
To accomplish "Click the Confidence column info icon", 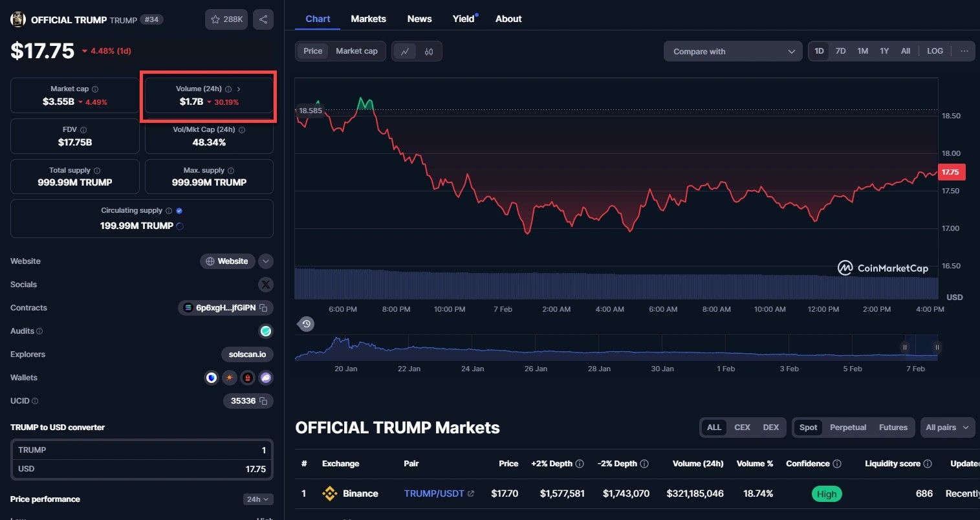I will click(x=837, y=464).
